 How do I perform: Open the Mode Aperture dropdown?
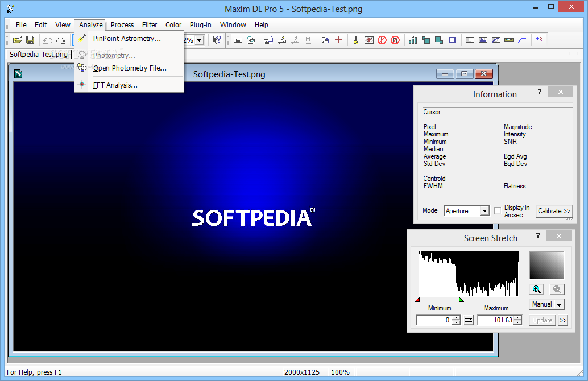click(x=485, y=211)
